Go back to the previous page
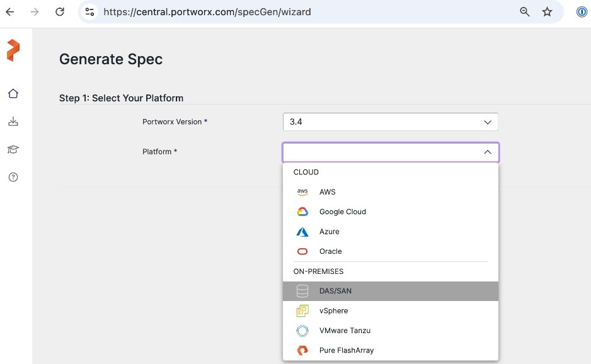Image resolution: width=591 pixels, height=364 pixels. coord(10,12)
